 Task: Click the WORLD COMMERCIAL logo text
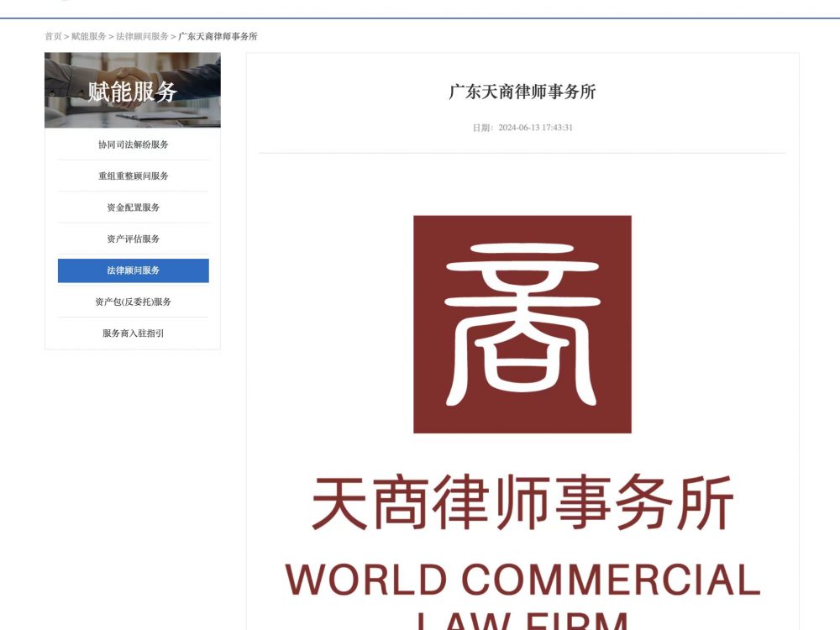(x=522, y=580)
